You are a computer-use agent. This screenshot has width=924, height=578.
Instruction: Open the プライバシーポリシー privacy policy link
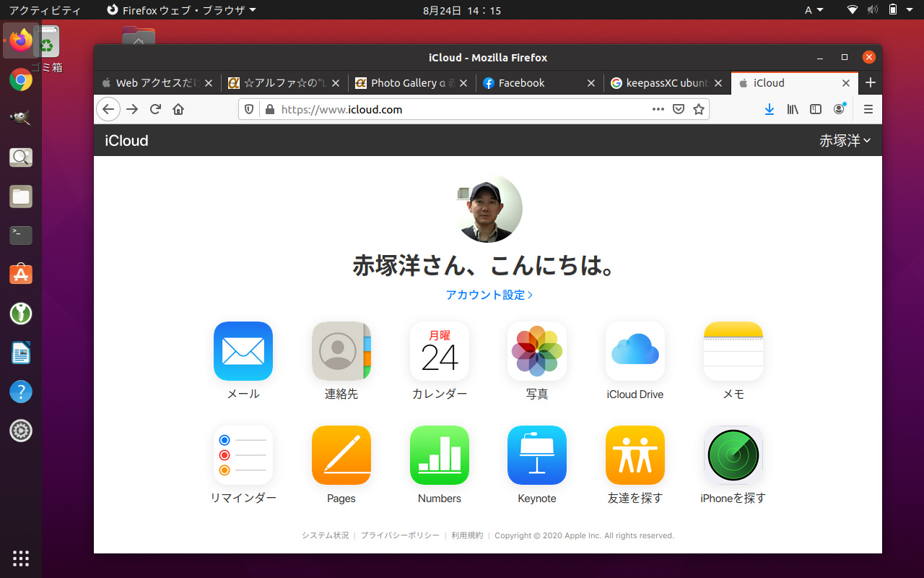(400, 535)
